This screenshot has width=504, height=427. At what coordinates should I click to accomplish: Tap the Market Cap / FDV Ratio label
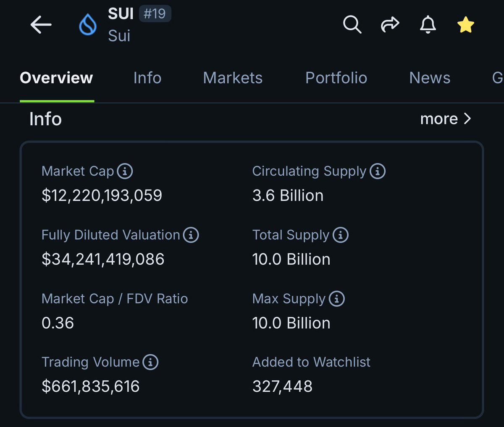(x=115, y=299)
